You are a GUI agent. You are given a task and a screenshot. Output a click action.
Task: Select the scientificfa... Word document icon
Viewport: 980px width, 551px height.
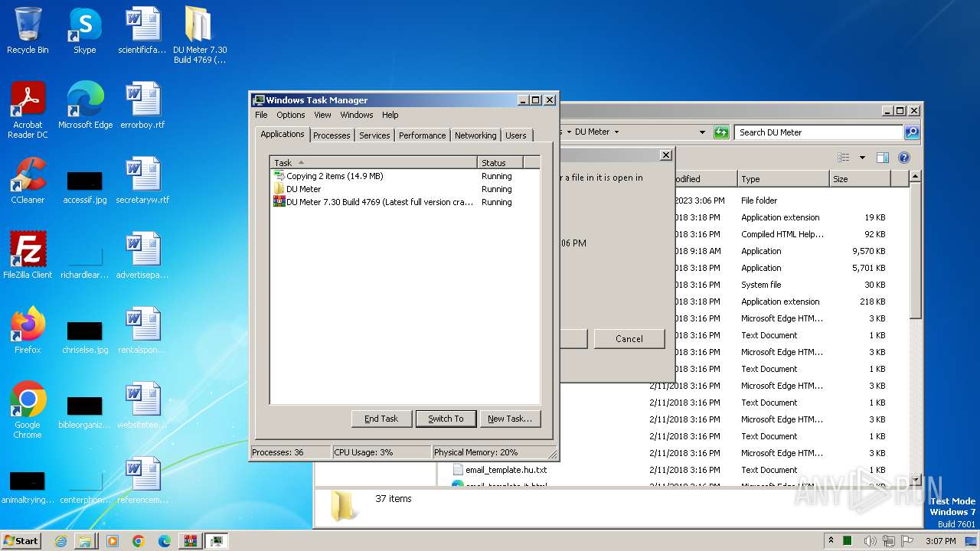click(x=142, y=31)
